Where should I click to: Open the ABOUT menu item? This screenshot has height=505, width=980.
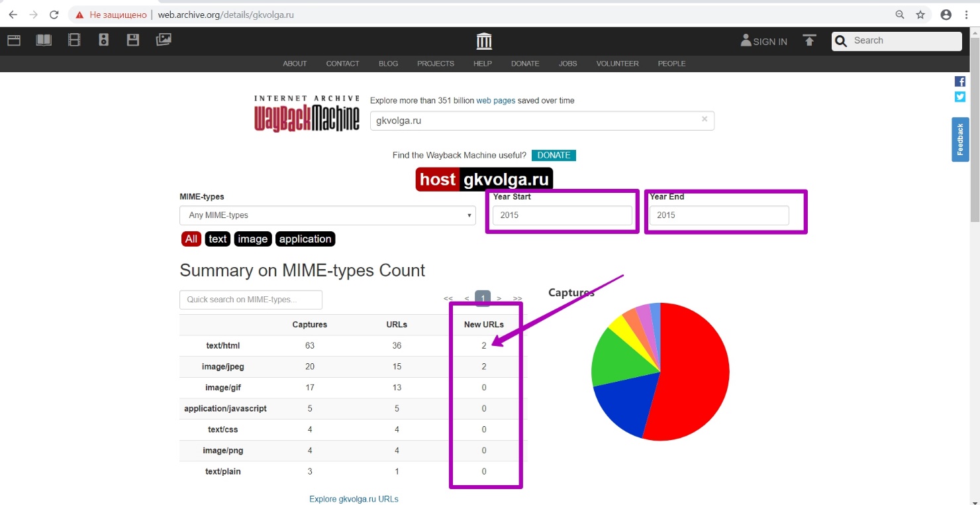pos(295,64)
